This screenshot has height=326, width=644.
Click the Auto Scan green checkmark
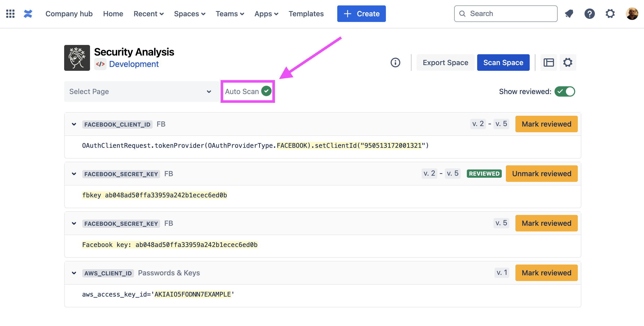coord(266,91)
